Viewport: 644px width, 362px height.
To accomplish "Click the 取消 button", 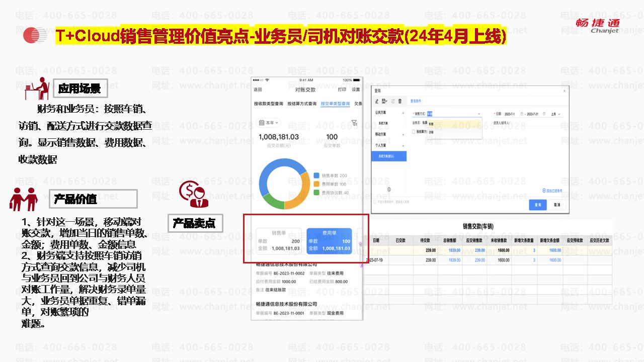I will [556, 205].
